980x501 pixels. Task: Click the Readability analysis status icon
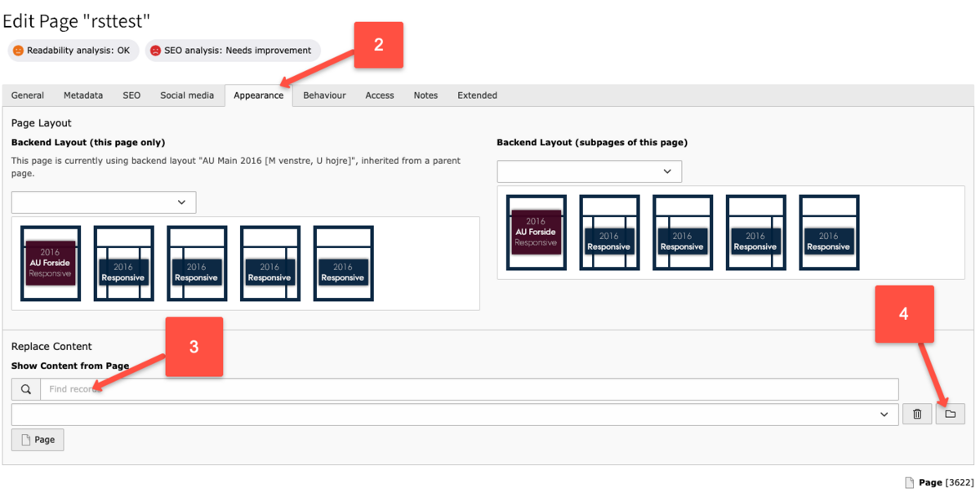click(x=18, y=51)
